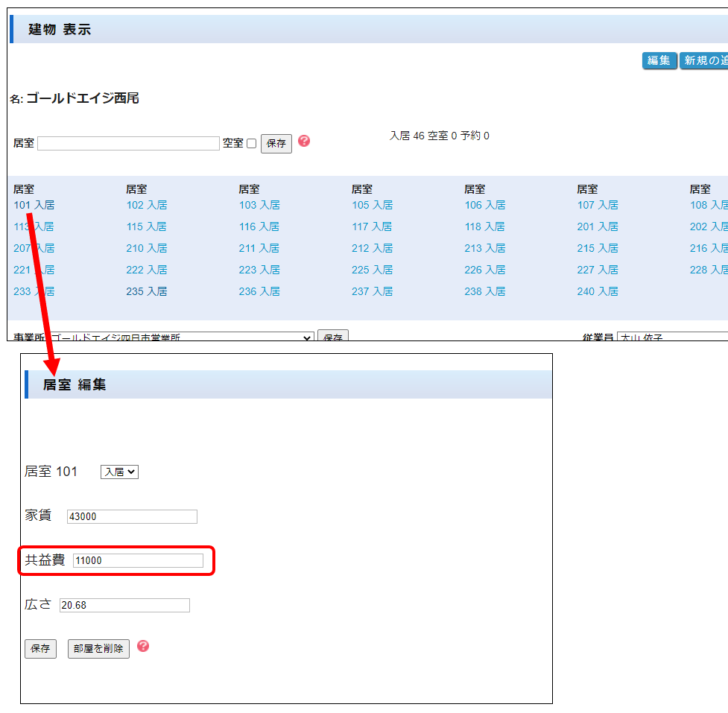Click inside the 居室 name input field
Screen dimensions: 728x713
(128, 144)
